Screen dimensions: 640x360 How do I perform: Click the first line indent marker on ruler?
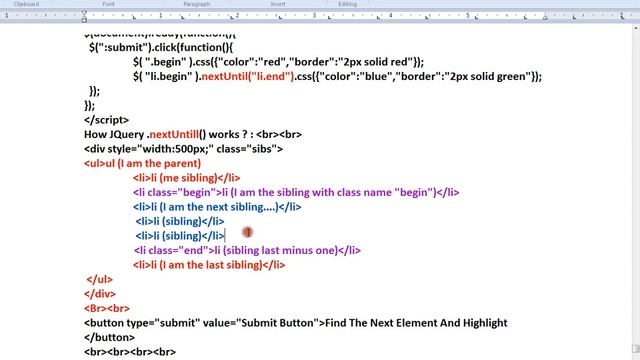[84, 13]
